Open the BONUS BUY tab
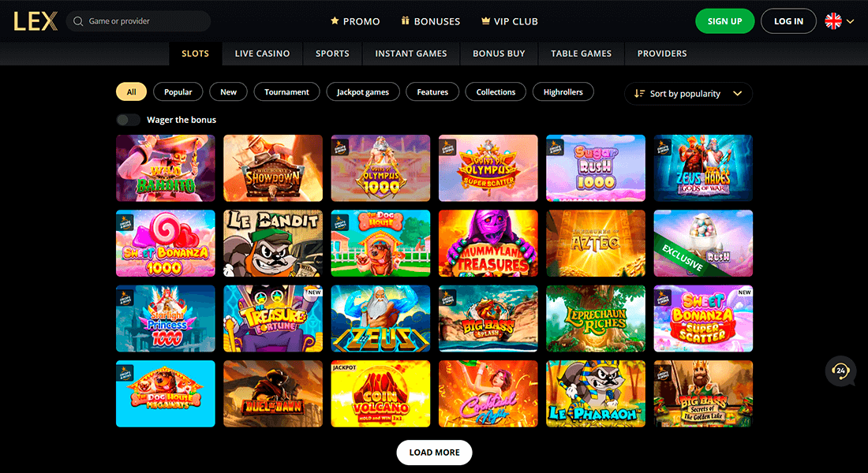Viewport: 868px width, 473px height. pyautogui.click(x=499, y=54)
